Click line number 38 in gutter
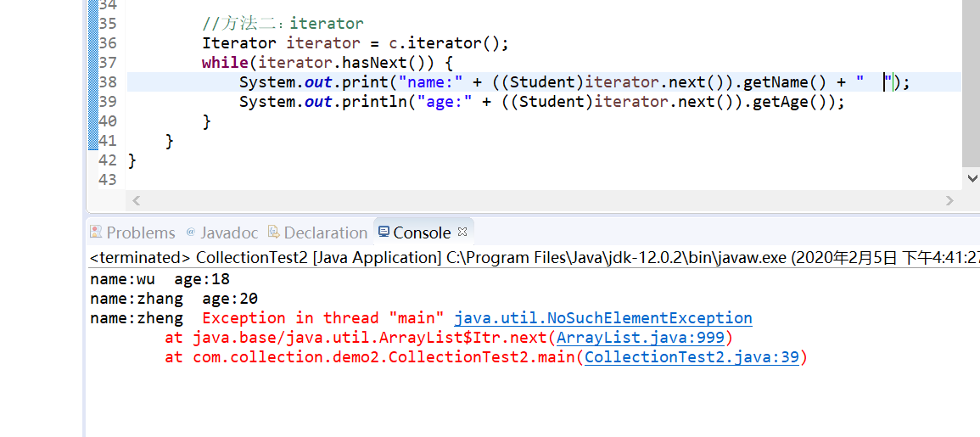 click(x=108, y=82)
